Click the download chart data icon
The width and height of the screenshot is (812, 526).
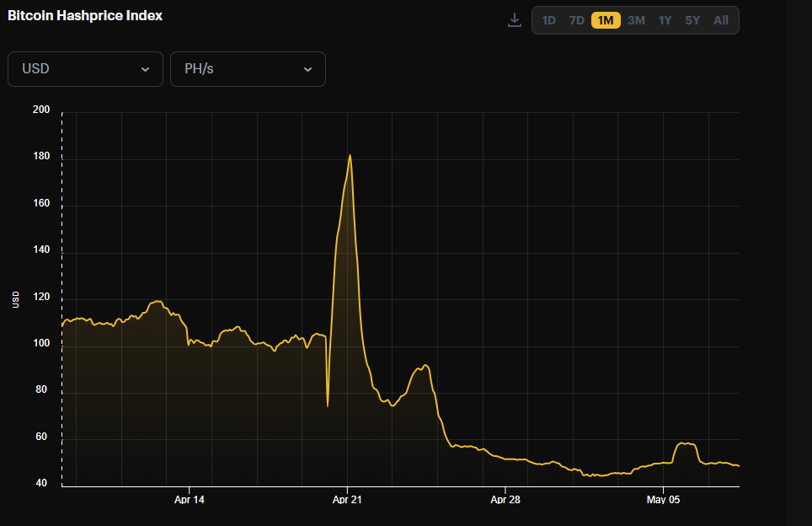pos(515,20)
